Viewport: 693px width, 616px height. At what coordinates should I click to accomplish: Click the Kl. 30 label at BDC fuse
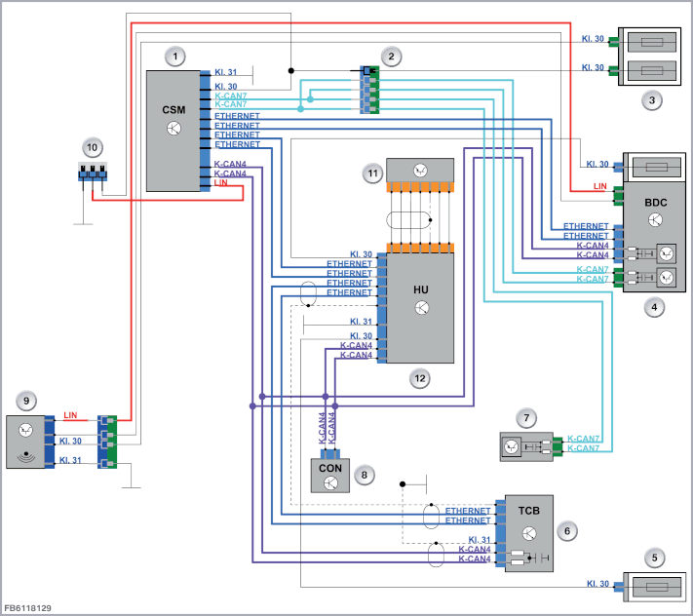pyautogui.click(x=597, y=164)
